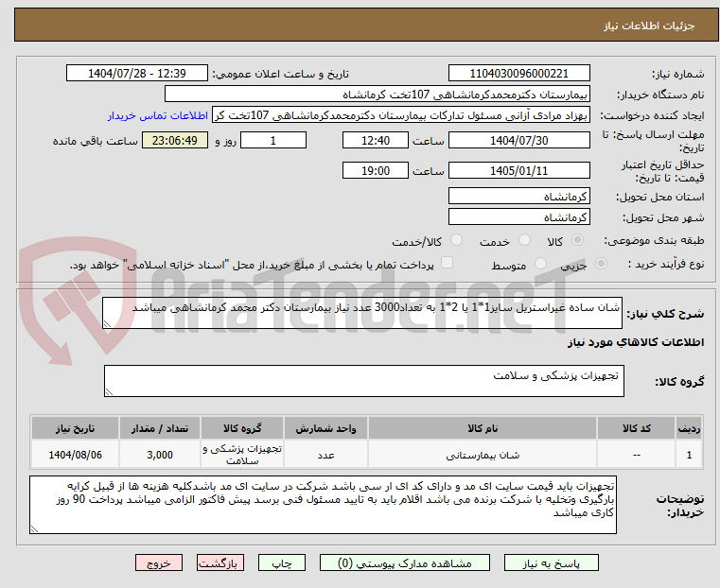Select the کالا/خدمت radio button
The height and width of the screenshot is (588, 720).
click(x=456, y=240)
